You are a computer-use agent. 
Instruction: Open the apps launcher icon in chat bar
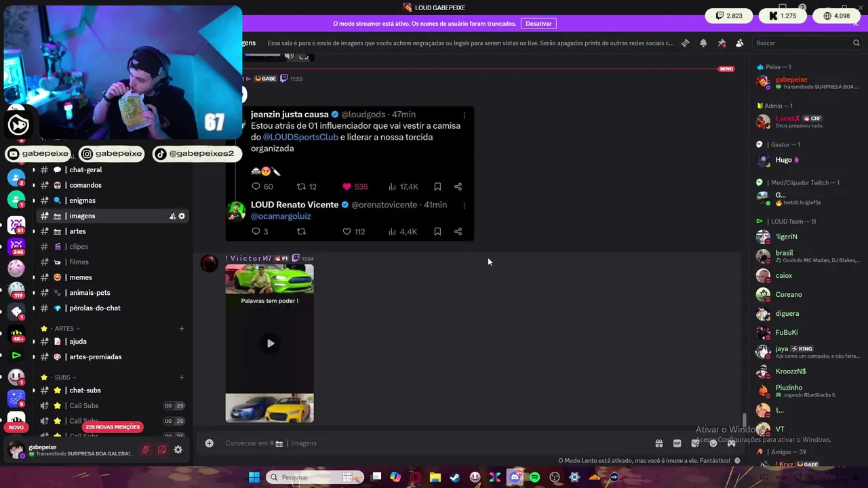click(x=732, y=443)
